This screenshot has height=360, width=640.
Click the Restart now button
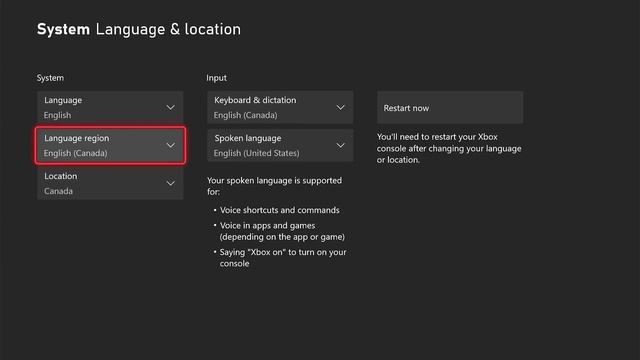(450, 107)
